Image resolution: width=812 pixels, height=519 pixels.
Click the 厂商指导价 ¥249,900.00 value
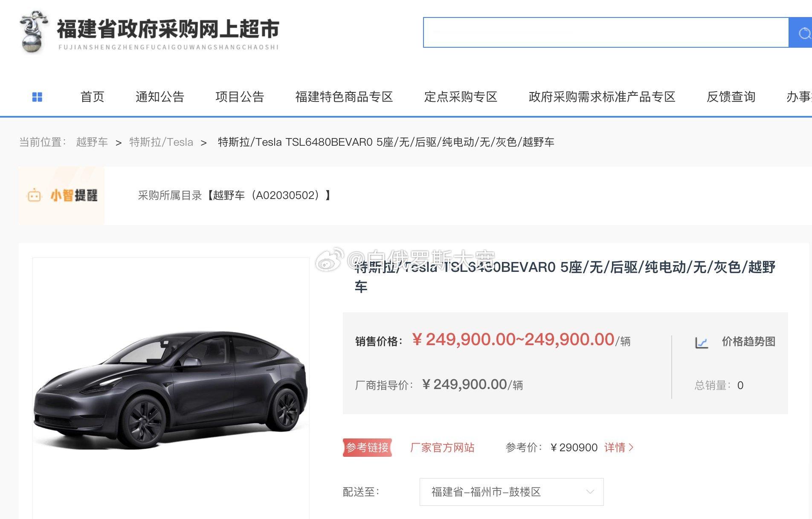coord(464,384)
